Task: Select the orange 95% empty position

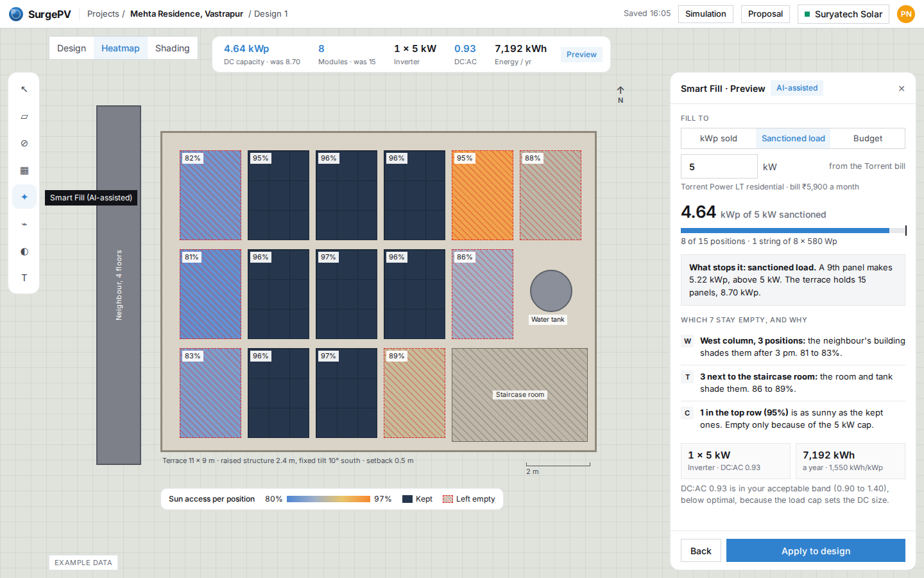Action: 483,195
